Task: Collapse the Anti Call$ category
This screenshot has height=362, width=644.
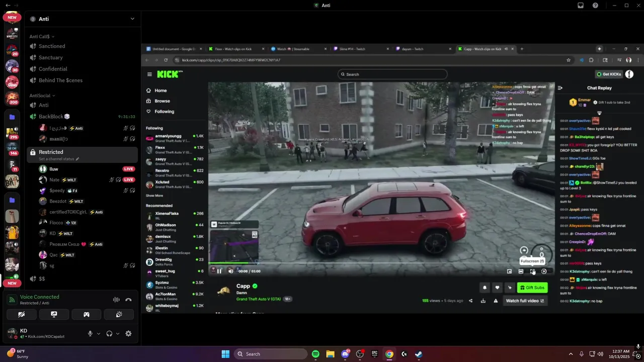Action: click(x=42, y=37)
